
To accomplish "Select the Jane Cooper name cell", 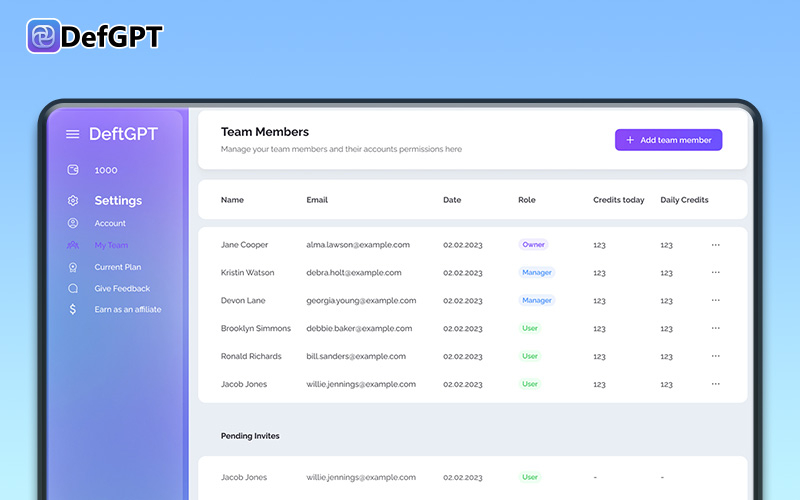I will [244, 245].
